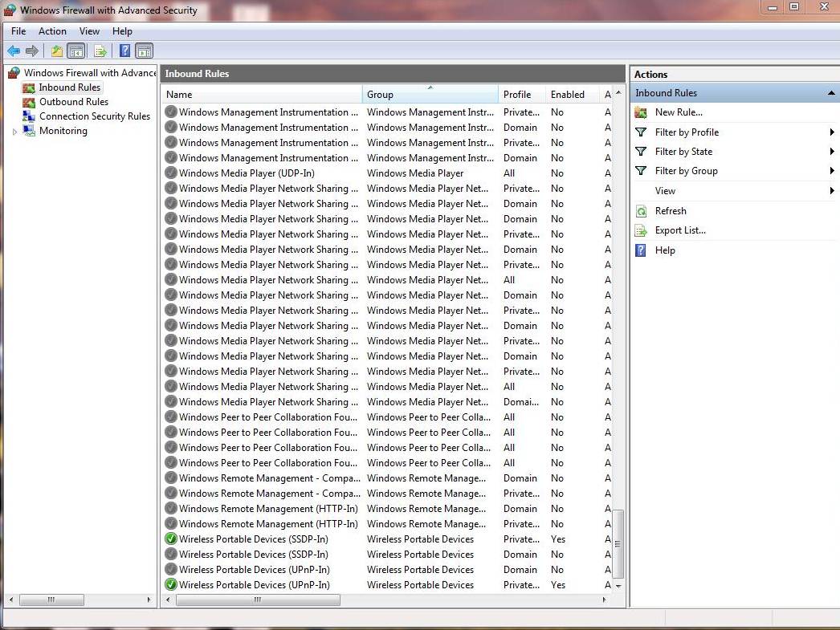
Task: Sort by the Enabled column header
Action: tap(573, 94)
